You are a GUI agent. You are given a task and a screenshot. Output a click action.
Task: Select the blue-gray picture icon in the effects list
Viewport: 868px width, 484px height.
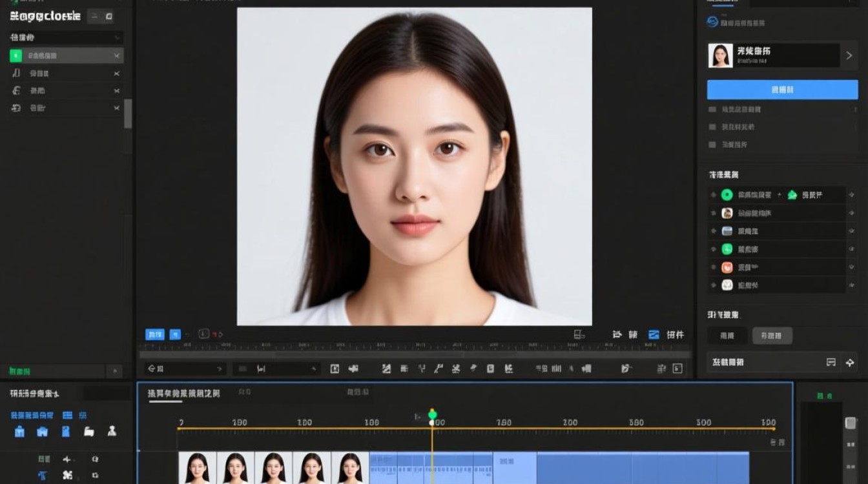[x=727, y=231]
